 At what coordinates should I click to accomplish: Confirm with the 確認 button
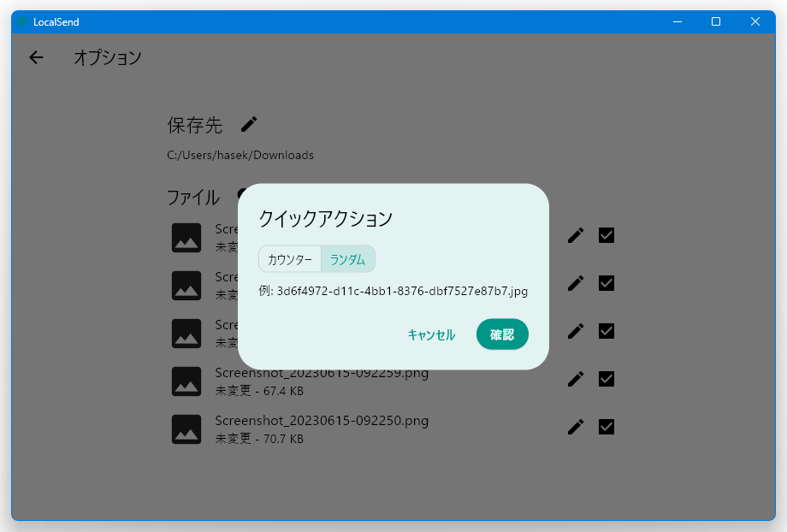pos(502,334)
